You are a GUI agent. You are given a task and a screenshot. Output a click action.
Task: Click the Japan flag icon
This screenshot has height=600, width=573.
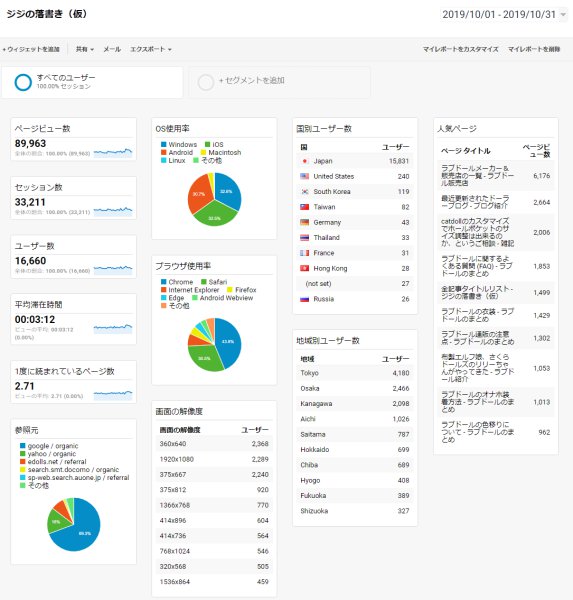(x=305, y=161)
